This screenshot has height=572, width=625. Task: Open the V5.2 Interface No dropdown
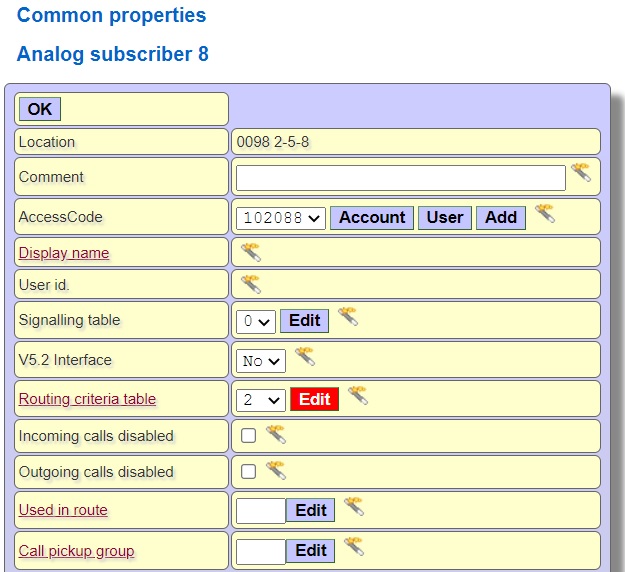coord(261,360)
